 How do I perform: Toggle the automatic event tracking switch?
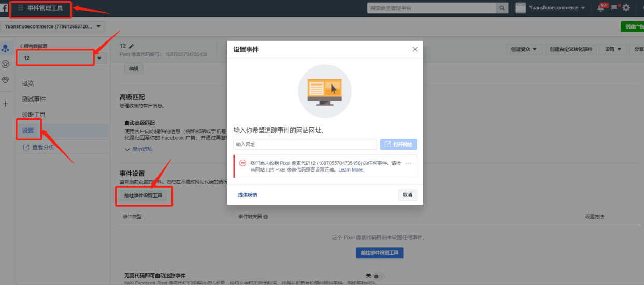[x=378, y=276]
